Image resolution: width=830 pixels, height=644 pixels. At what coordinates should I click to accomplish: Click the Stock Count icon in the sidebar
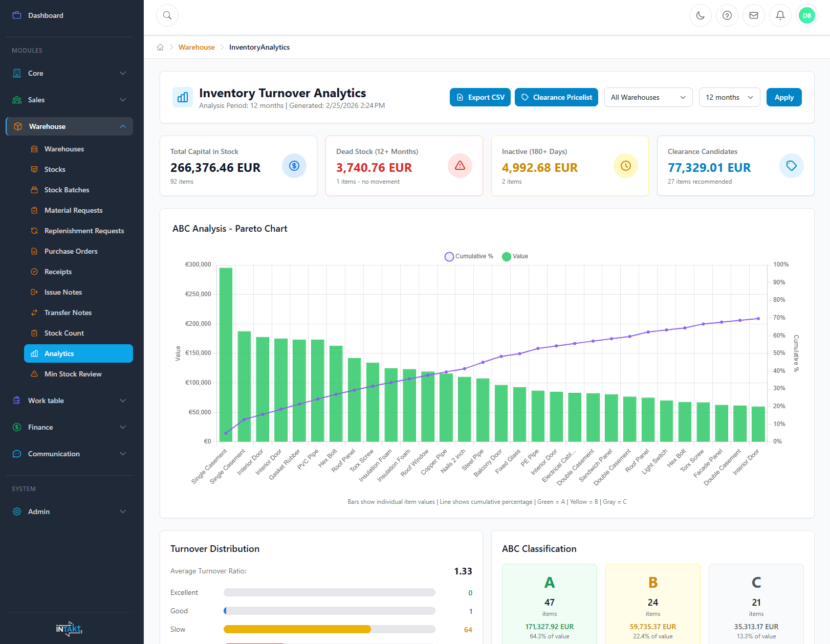[34, 332]
